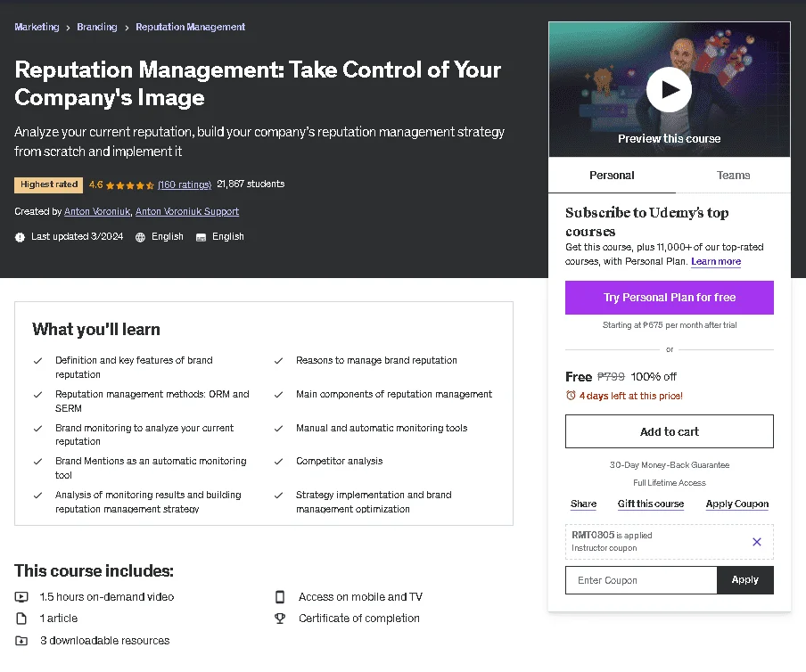Click Starting at ₱675 per month text

[670, 325]
